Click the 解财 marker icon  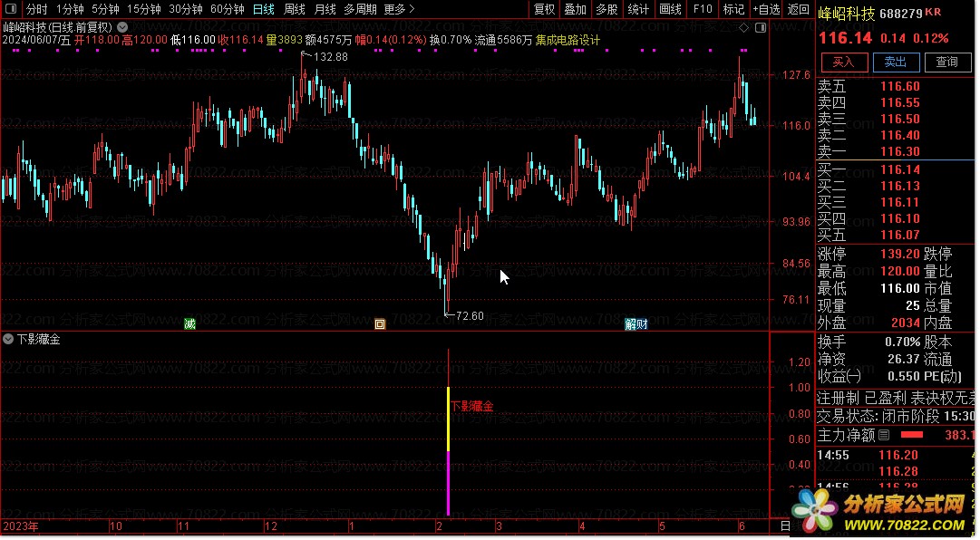[636, 324]
